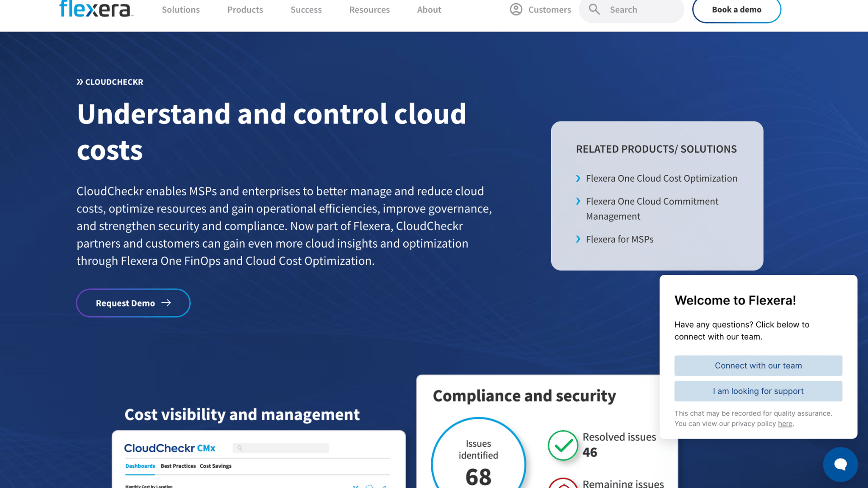
Task: Switch to the Cost Savings tab
Action: tap(216, 466)
